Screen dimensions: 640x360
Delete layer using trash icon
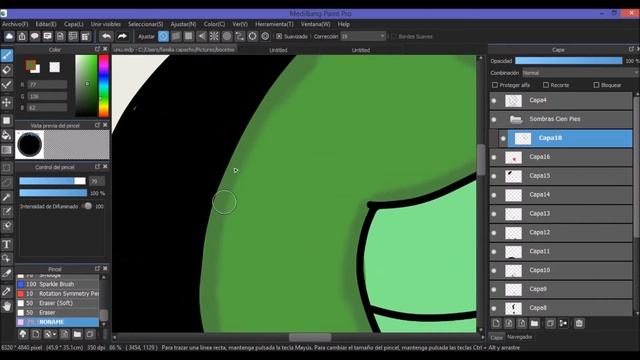579,324
